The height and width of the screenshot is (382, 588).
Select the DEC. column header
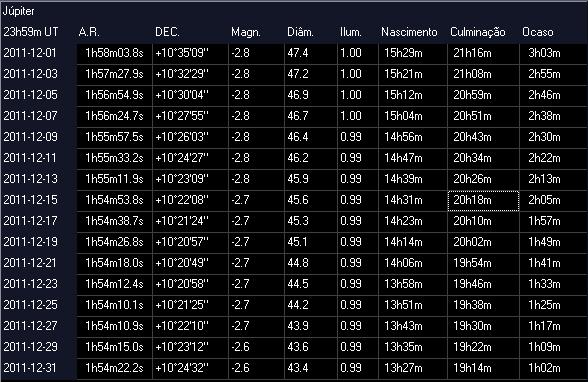pyautogui.click(x=167, y=32)
